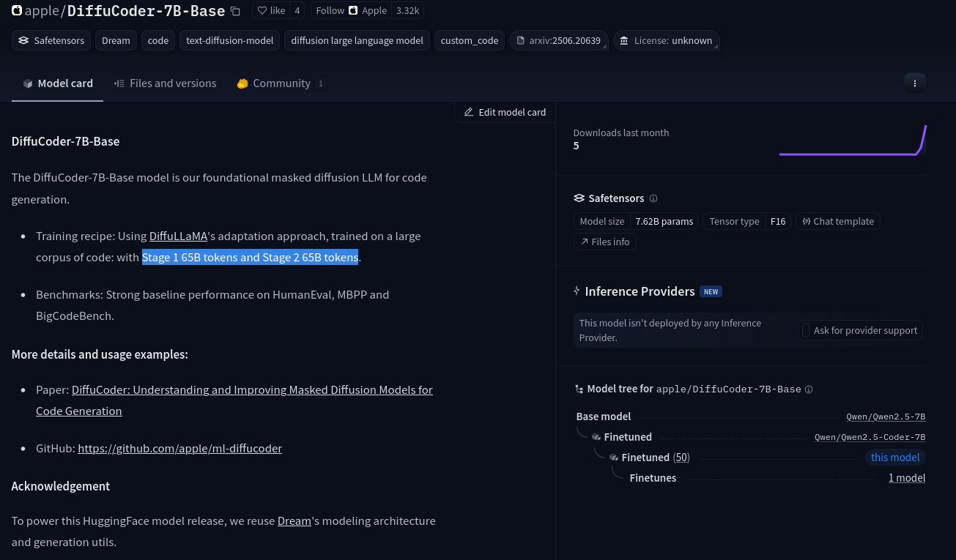Click the Apple organization logo before the model name
Viewport: 956px width, 560px height.
tap(17, 11)
